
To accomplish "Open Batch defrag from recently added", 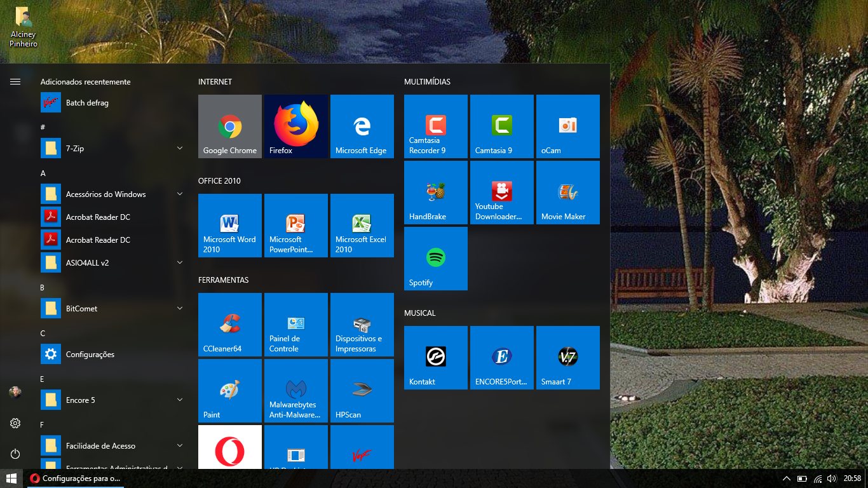I will click(x=113, y=102).
